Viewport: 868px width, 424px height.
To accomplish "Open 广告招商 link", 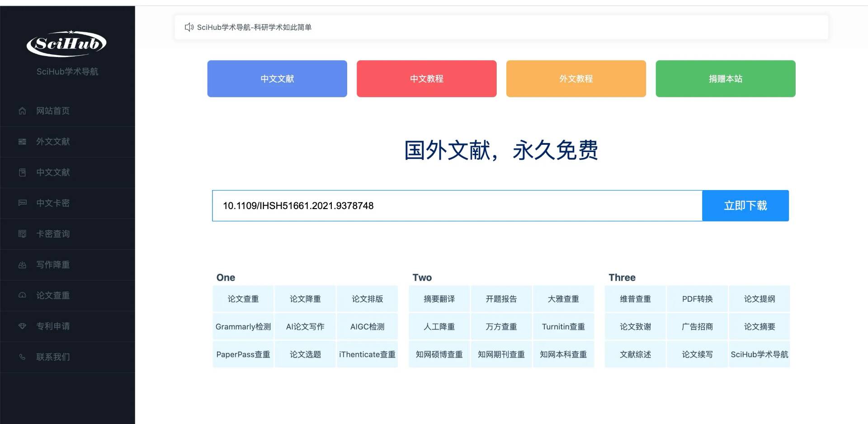I will point(698,327).
